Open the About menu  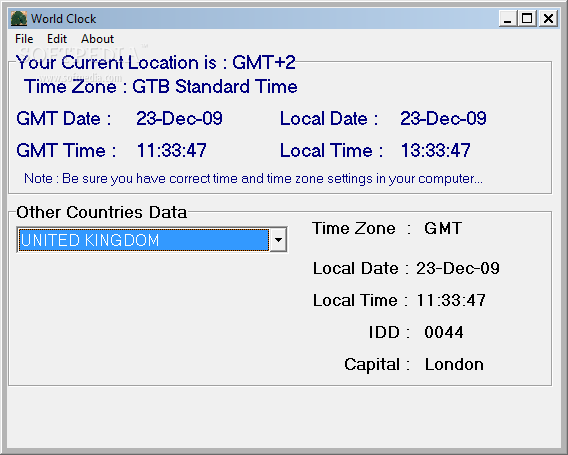[x=97, y=39]
